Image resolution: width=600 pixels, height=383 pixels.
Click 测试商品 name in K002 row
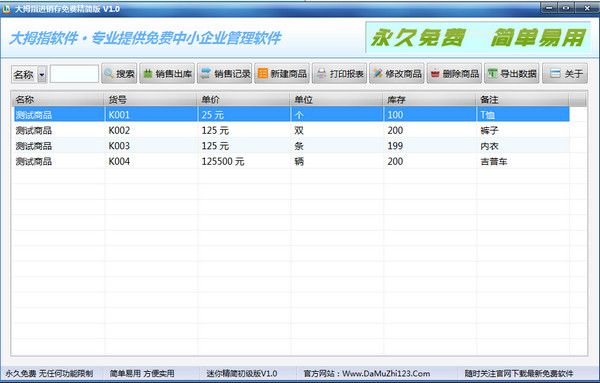click(x=34, y=130)
